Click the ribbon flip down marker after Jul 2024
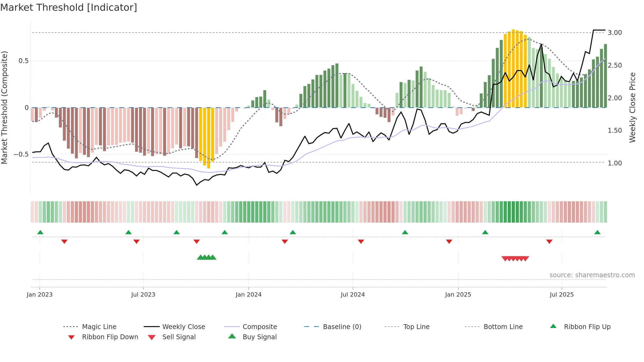The image size is (644, 362). pyautogui.click(x=361, y=242)
